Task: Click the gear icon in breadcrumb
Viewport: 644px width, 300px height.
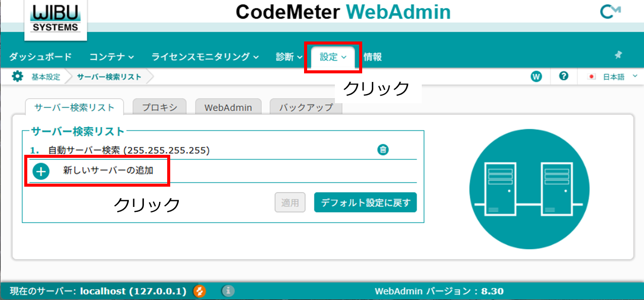Action: pyautogui.click(x=17, y=77)
